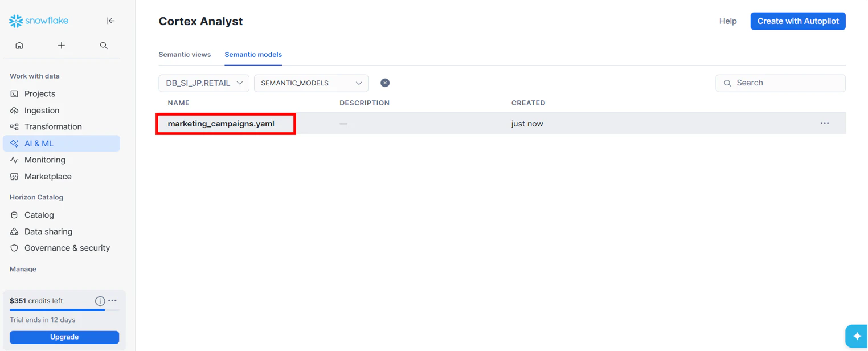
Task: Click 'Trial ends in 12 days' text
Action: 43,320
